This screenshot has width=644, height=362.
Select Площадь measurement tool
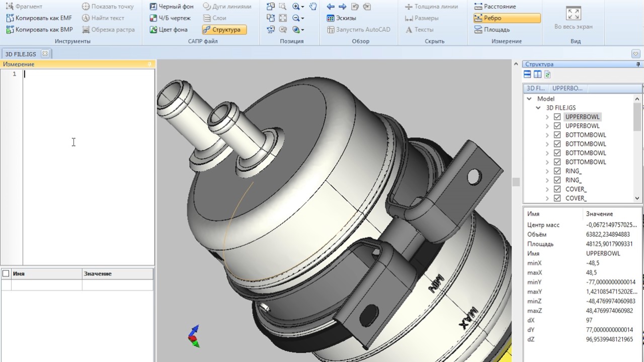pos(492,30)
